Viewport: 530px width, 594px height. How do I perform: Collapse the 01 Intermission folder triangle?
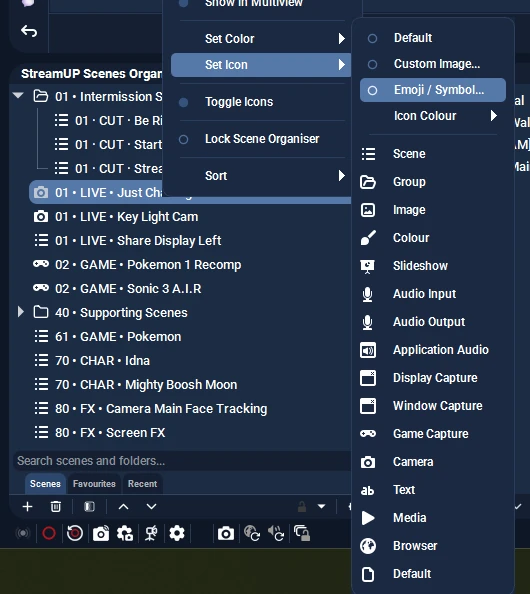pyautogui.click(x=18, y=96)
